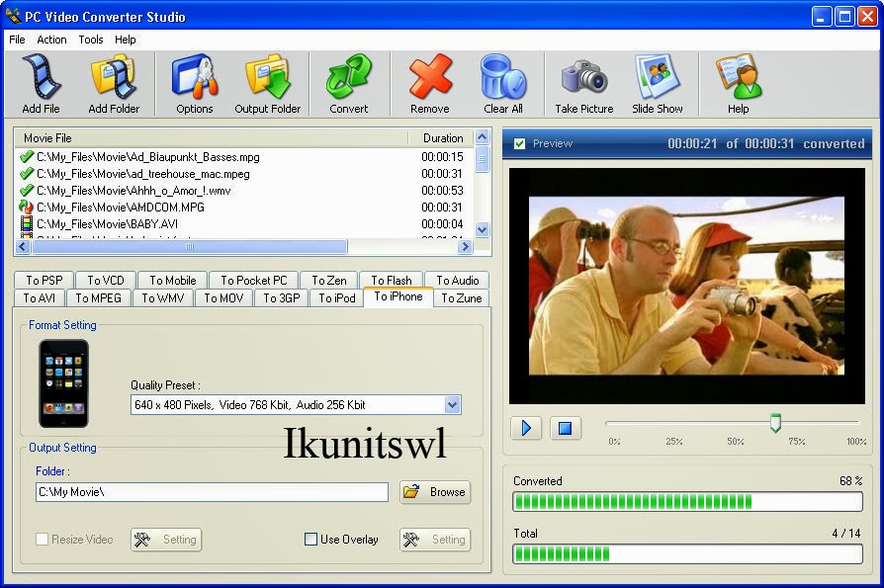Toggle the Preview checkbox
Viewport: 884px width, 588px height.
(x=519, y=143)
